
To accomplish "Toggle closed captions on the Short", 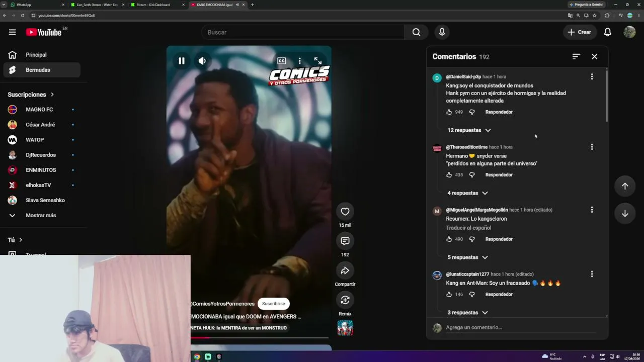I will pos(281,61).
